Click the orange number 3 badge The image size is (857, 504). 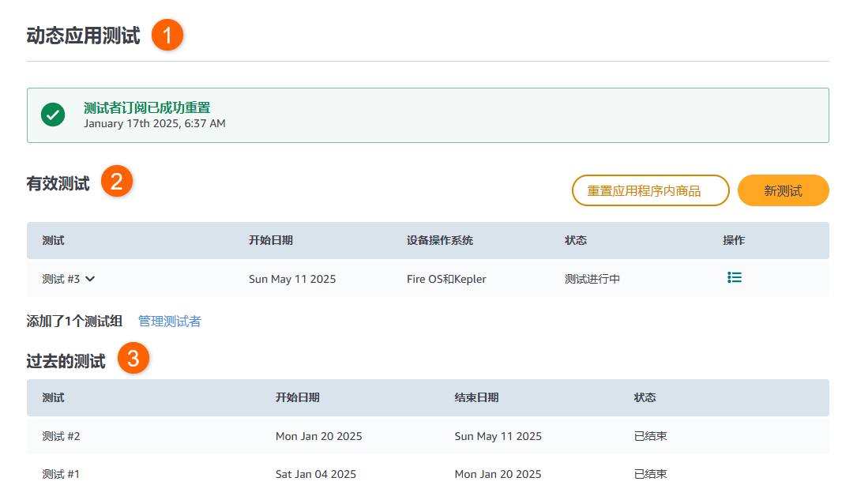(x=133, y=359)
